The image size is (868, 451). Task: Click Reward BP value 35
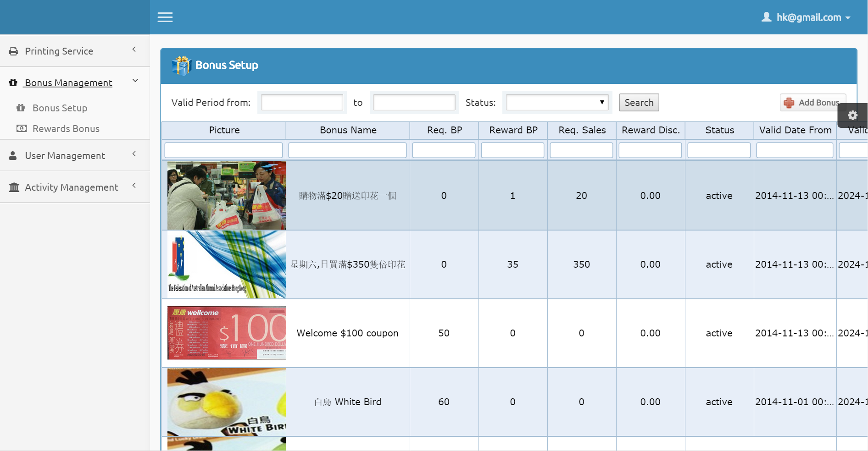[513, 264]
